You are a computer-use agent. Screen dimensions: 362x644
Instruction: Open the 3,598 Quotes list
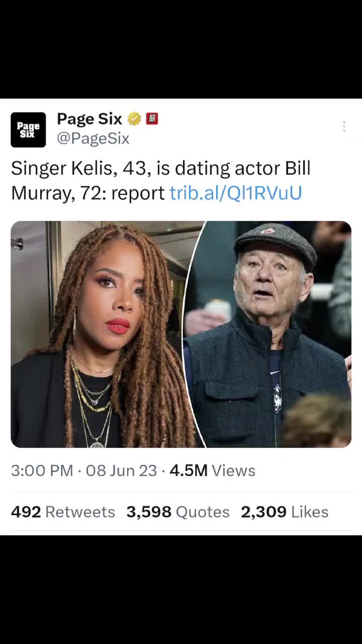177,512
